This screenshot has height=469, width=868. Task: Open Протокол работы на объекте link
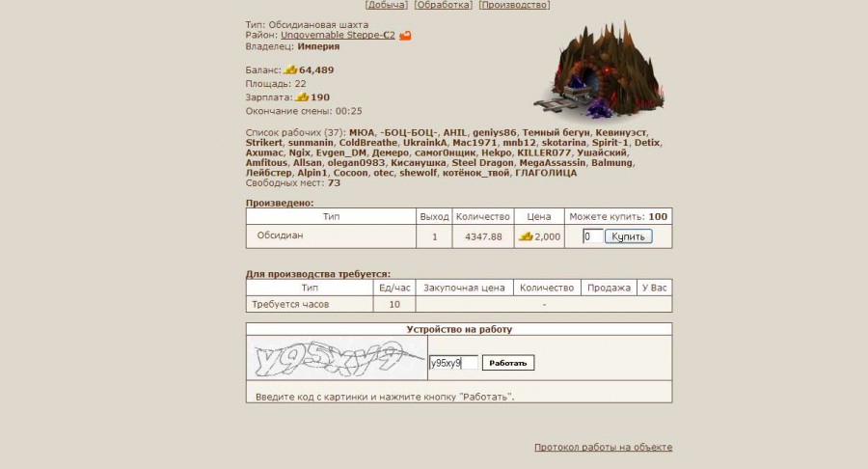(603, 447)
